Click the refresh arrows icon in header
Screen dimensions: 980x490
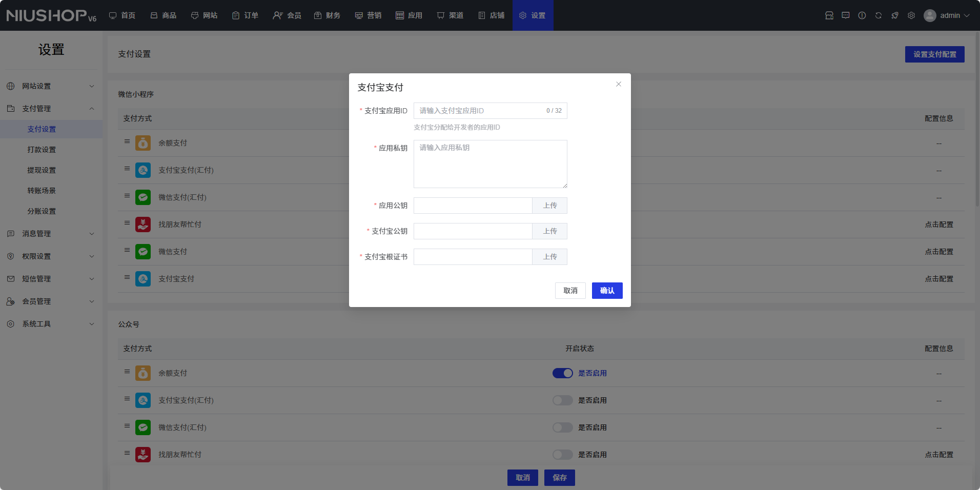878,15
